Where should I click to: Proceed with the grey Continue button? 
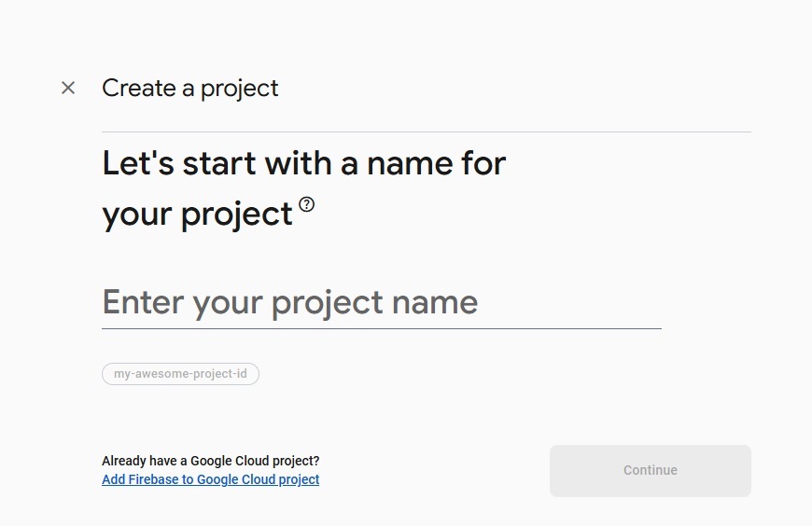tap(651, 471)
